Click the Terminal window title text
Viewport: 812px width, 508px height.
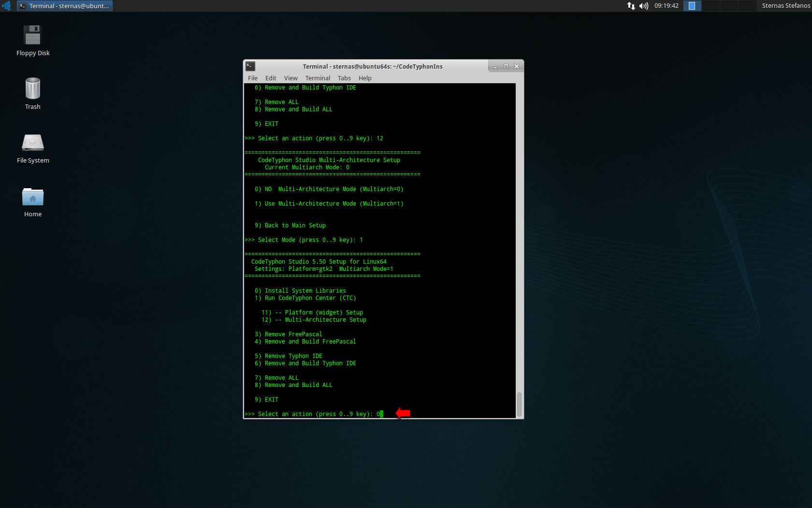373,67
